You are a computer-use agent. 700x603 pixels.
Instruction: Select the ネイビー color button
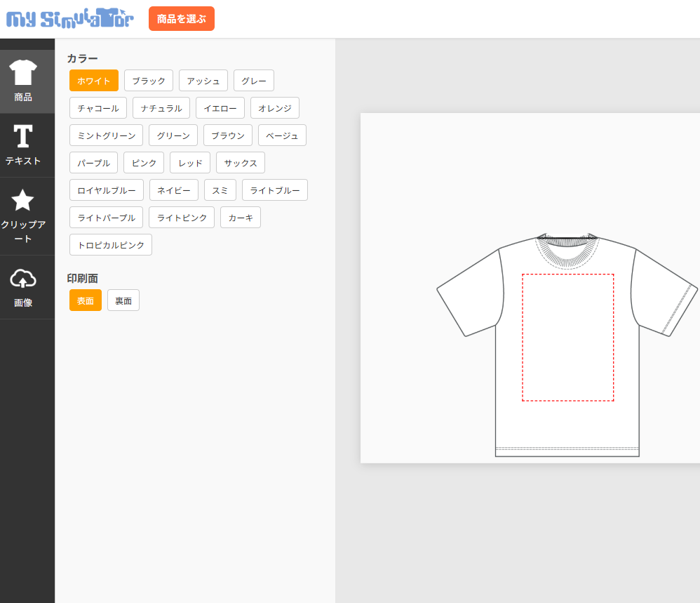[x=174, y=190]
